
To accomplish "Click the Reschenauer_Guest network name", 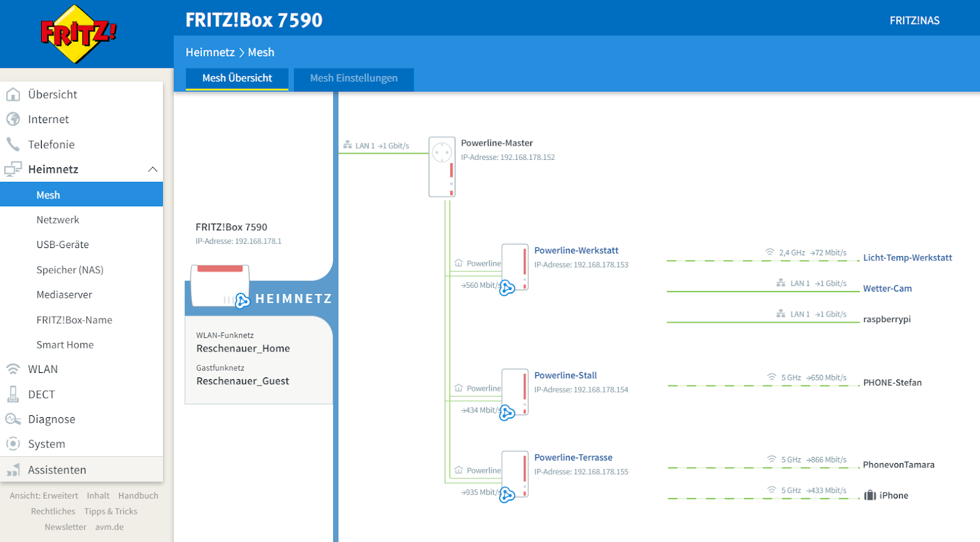I will [x=243, y=381].
